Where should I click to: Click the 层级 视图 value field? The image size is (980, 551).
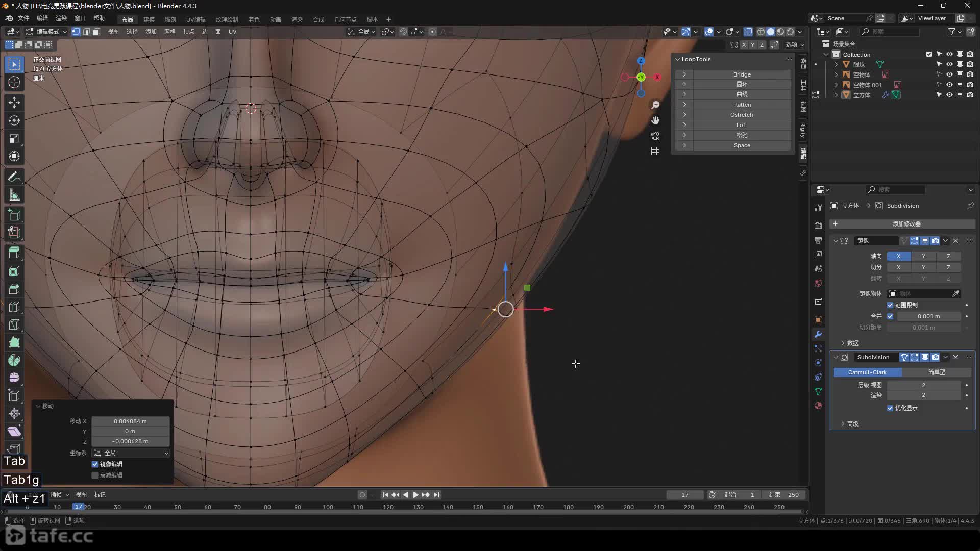(x=923, y=385)
